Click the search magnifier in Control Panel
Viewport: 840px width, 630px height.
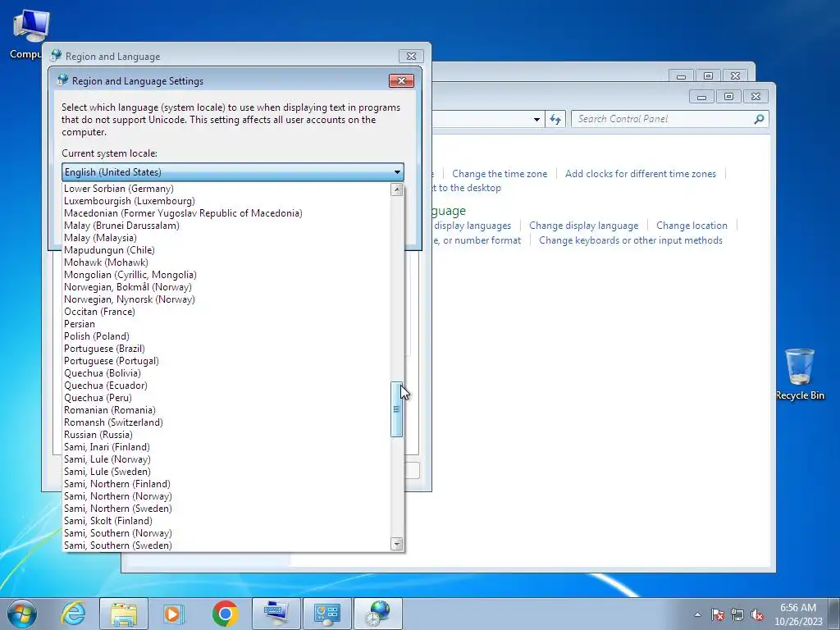[x=759, y=119]
